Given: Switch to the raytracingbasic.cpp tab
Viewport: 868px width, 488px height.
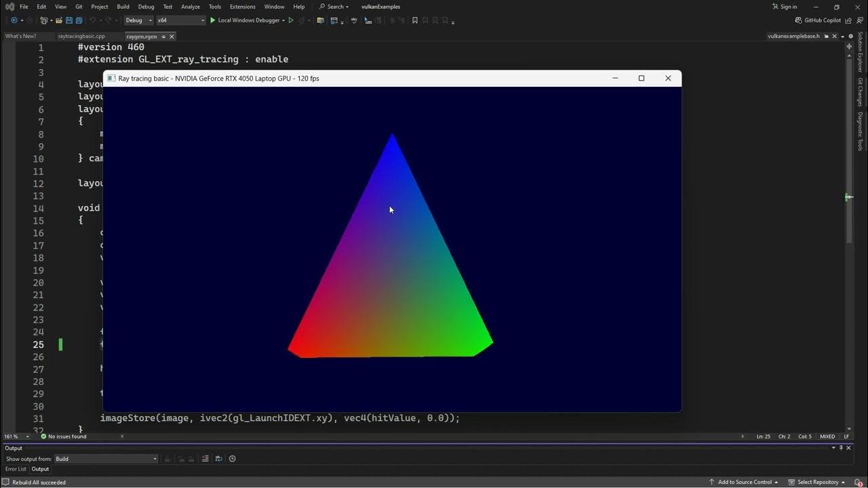Looking at the screenshot, I should click(81, 36).
